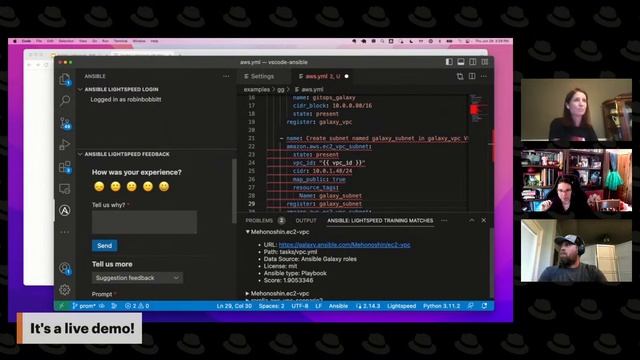Open the Ansible sidebar more actions menu
The height and width of the screenshot is (360, 640).
226,76
